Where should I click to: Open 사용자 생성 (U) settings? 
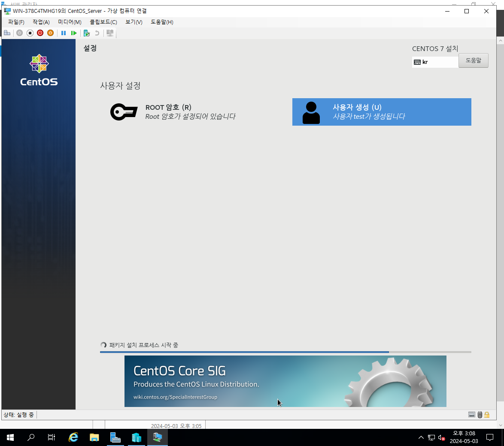point(382,112)
